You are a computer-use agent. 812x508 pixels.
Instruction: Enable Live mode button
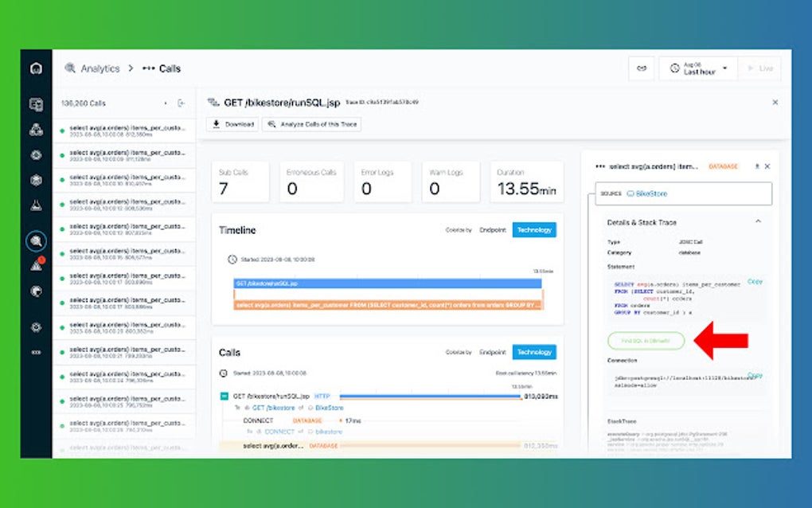[760, 68]
